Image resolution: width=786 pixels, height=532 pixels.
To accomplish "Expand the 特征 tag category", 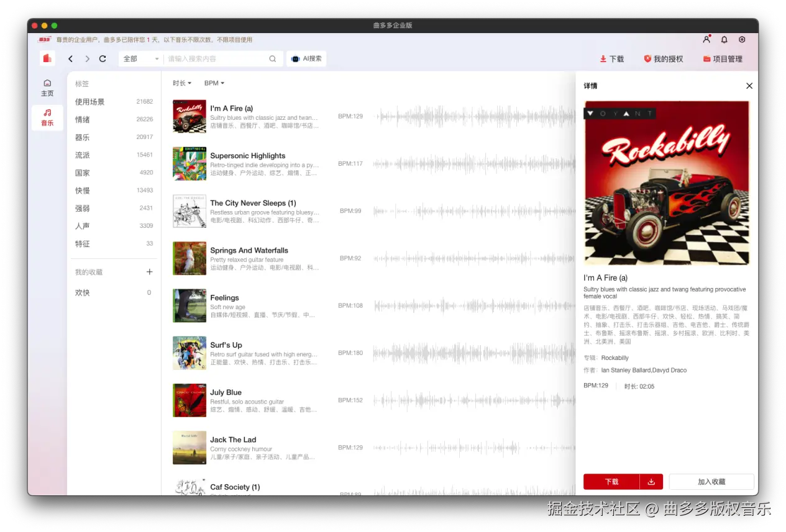I will 114,244.
